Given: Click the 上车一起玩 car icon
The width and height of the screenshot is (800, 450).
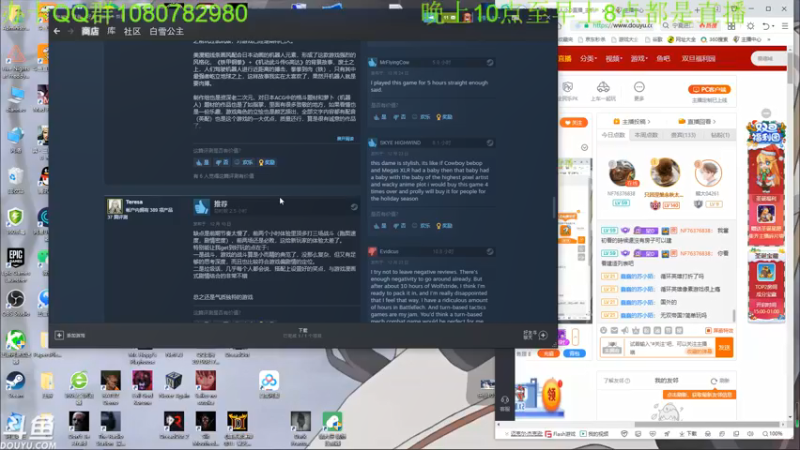Looking at the screenshot, I should (x=603, y=87).
